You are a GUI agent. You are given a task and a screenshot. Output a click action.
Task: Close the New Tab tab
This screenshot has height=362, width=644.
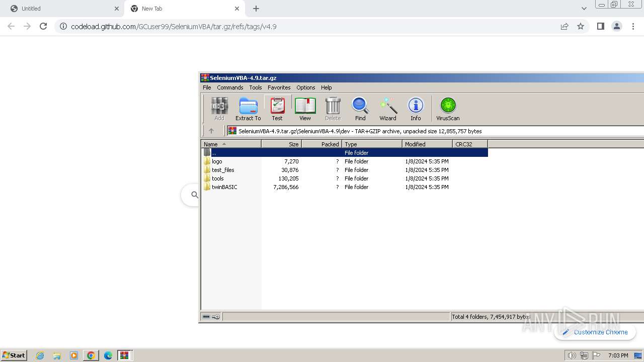237,9
